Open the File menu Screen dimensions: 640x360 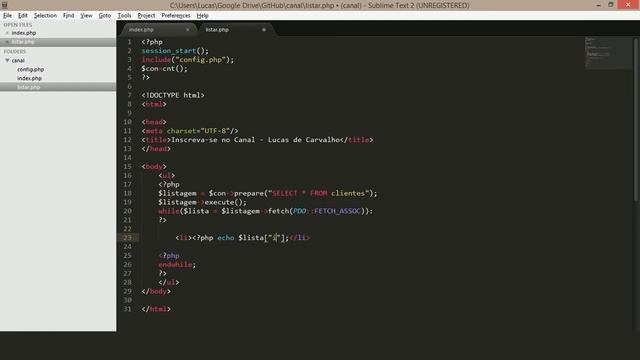(7, 16)
